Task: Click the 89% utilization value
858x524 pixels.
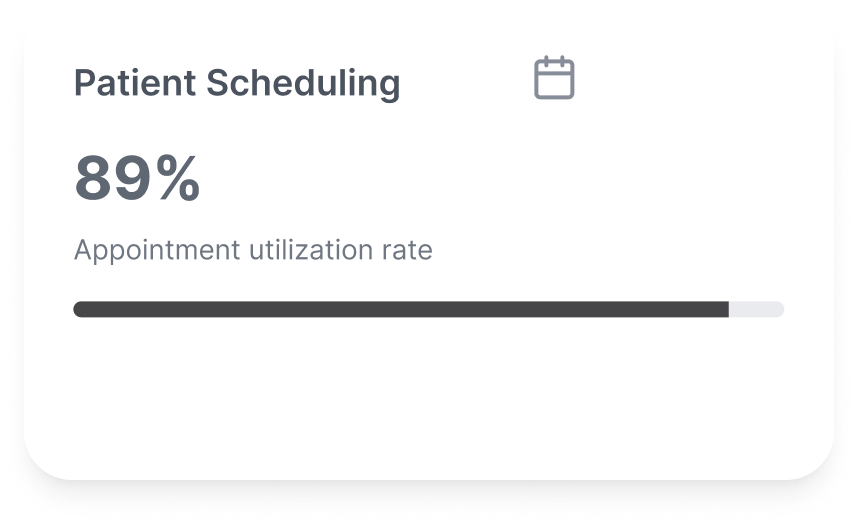Action: [137, 179]
